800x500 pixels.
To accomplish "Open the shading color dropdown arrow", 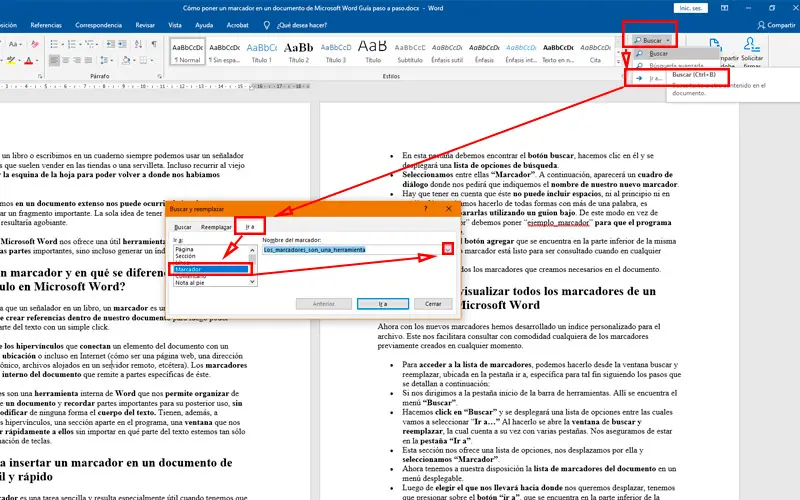I will click(x=133, y=60).
